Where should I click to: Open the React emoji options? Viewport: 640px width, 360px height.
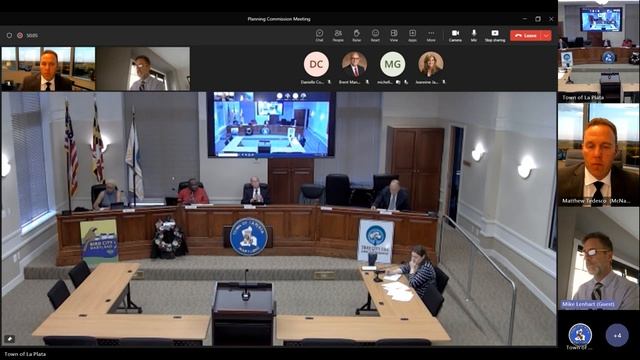pos(375,35)
